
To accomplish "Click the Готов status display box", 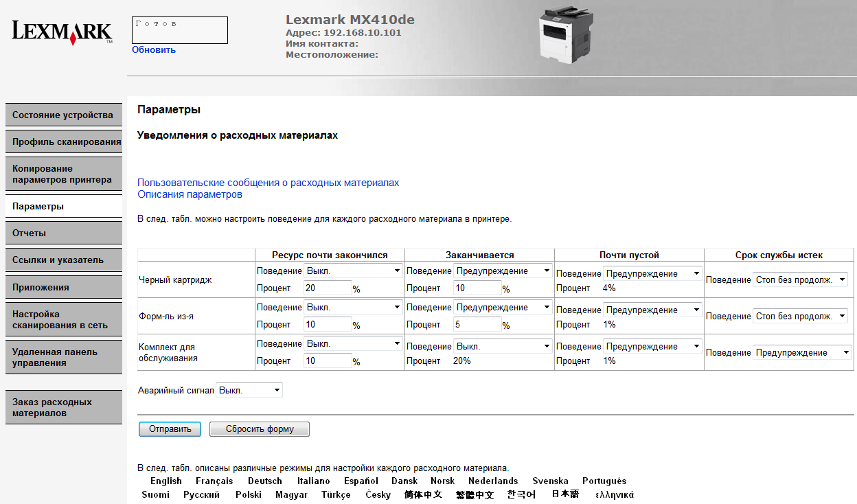I will pyautogui.click(x=180, y=30).
